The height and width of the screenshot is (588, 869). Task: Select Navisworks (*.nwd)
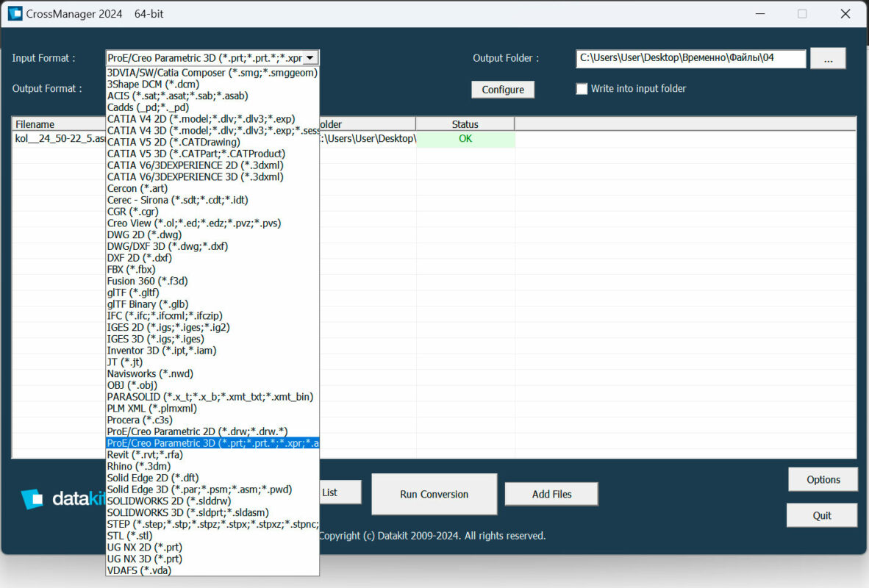[x=212, y=374]
